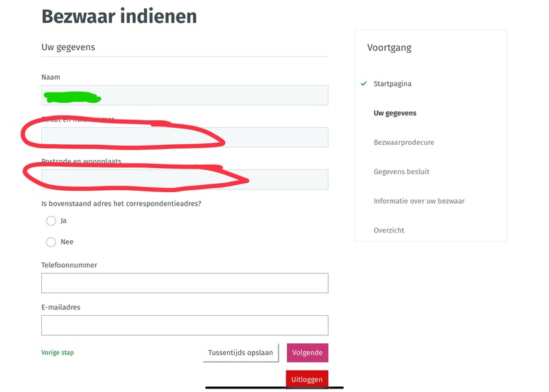Select the Nee radio button
This screenshot has width=549, height=392.
click(x=51, y=242)
